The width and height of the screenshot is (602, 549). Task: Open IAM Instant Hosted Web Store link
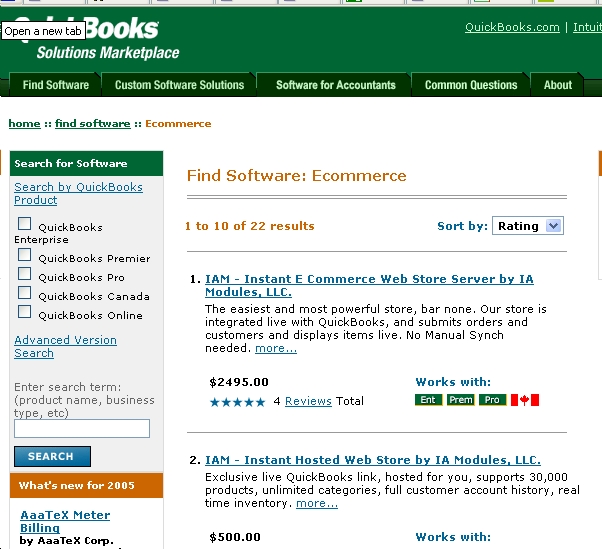point(372,460)
